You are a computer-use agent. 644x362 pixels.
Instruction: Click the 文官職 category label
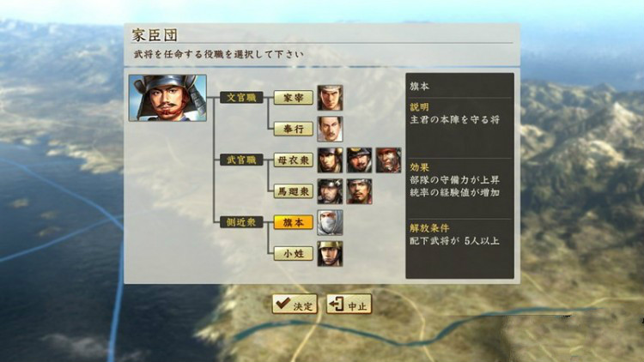pos(241,98)
